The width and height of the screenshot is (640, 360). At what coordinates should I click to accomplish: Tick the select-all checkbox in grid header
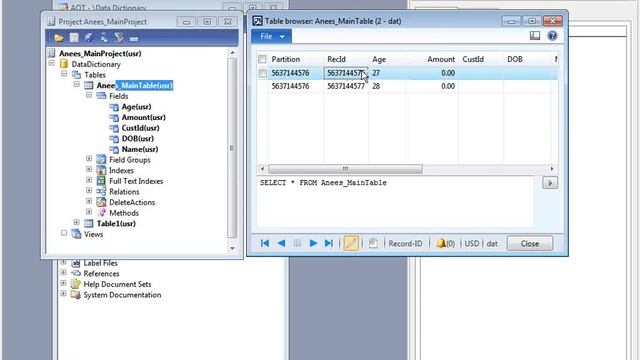[x=262, y=60]
